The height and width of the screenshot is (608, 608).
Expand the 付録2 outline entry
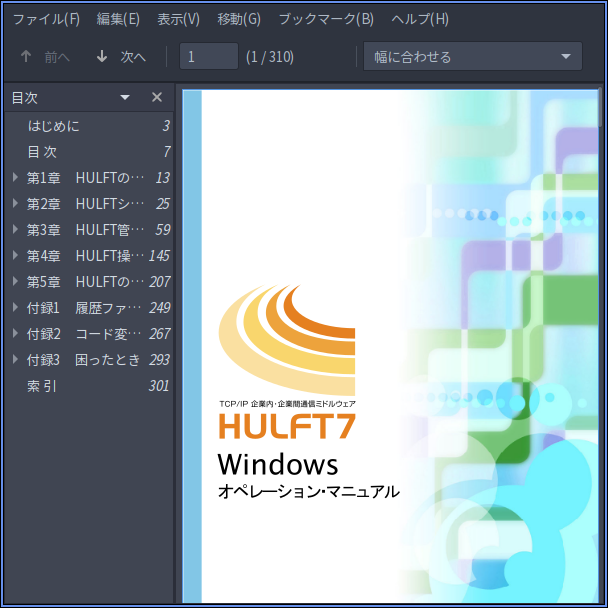coord(15,333)
